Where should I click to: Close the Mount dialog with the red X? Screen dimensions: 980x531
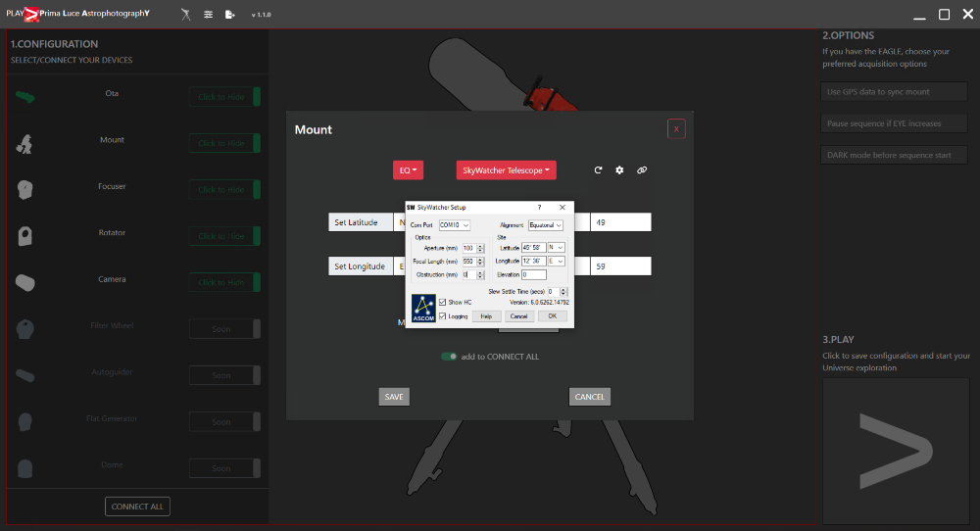(x=676, y=129)
